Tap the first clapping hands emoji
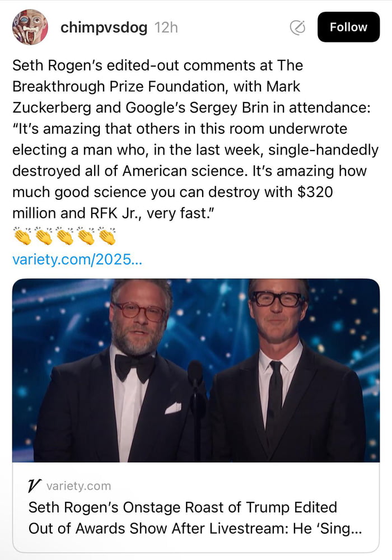The height and width of the screenshot is (560, 392). (x=22, y=236)
